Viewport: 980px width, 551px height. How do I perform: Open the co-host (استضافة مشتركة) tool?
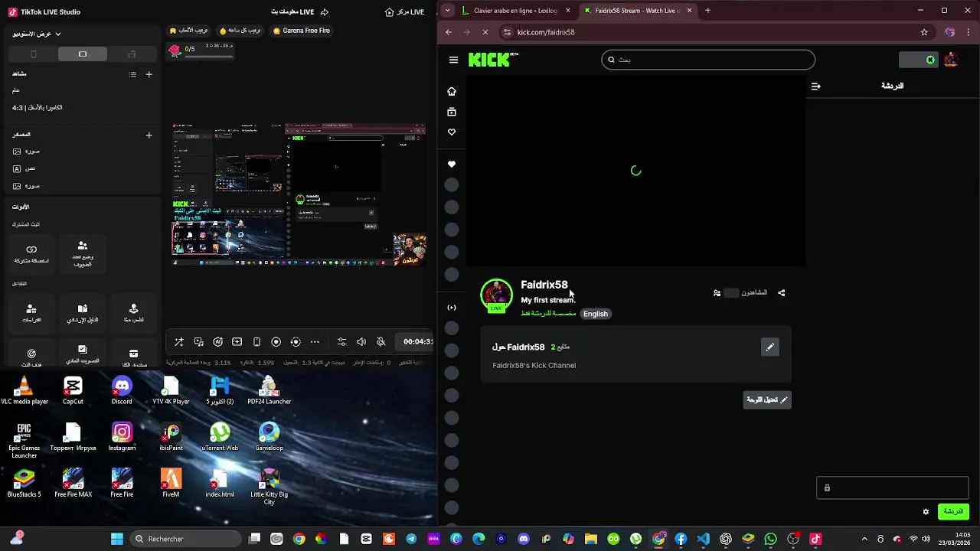click(31, 255)
